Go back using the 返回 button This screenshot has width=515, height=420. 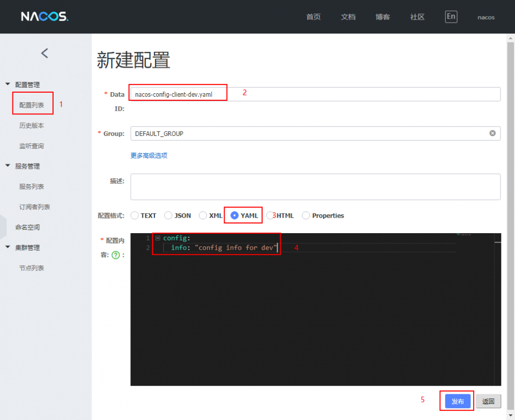(488, 400)
